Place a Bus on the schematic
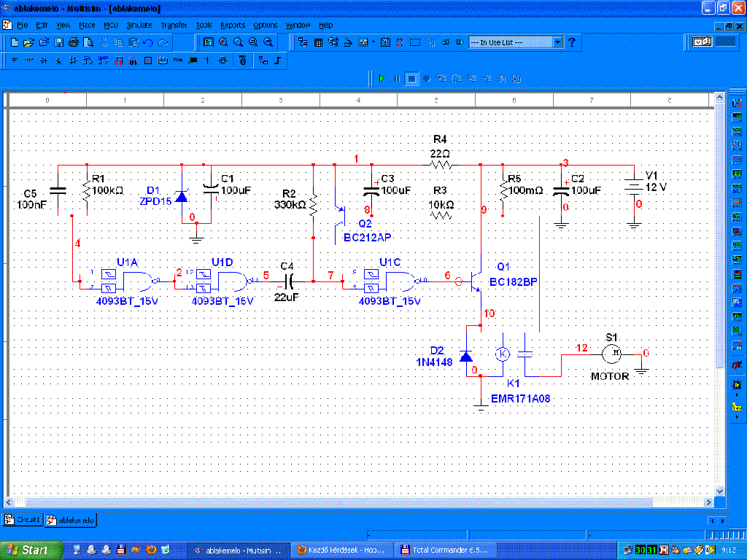Image resolution: width=747 pixels, height=560 pixels. (x=278, y=61)
